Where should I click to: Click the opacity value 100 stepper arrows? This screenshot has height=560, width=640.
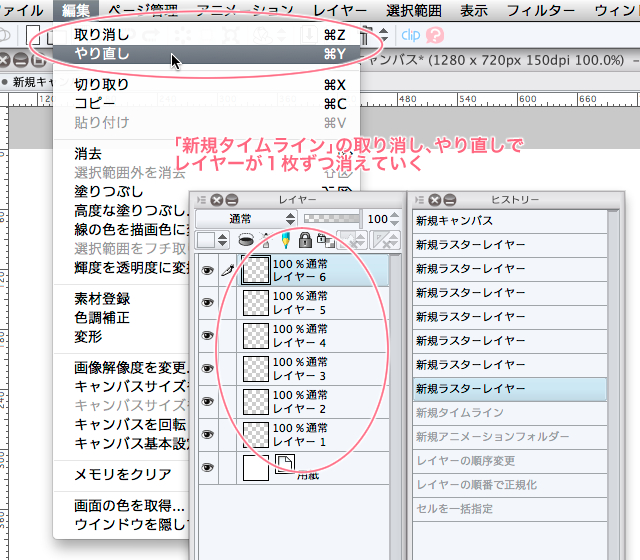394,219
